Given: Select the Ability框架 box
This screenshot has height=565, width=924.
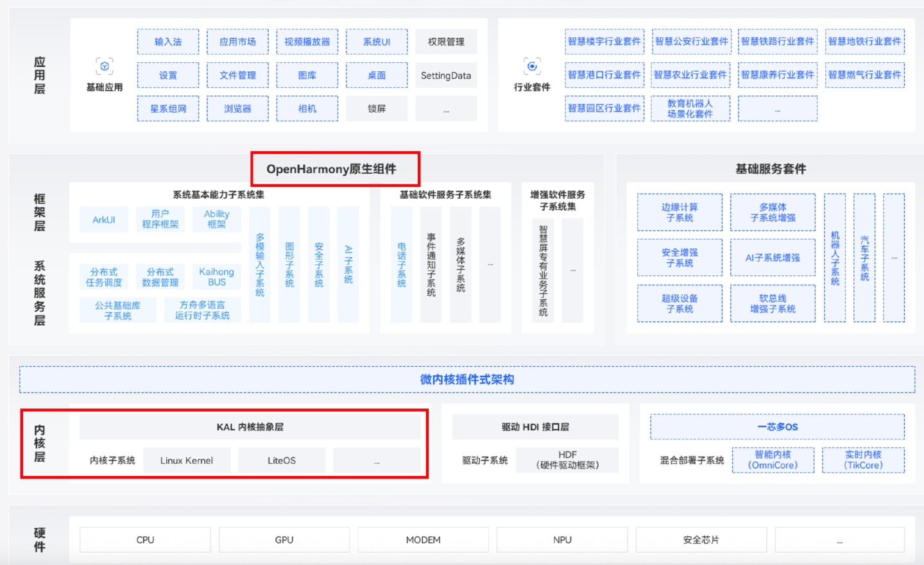Looking at the screenshot, I should (x=217, y=219).
